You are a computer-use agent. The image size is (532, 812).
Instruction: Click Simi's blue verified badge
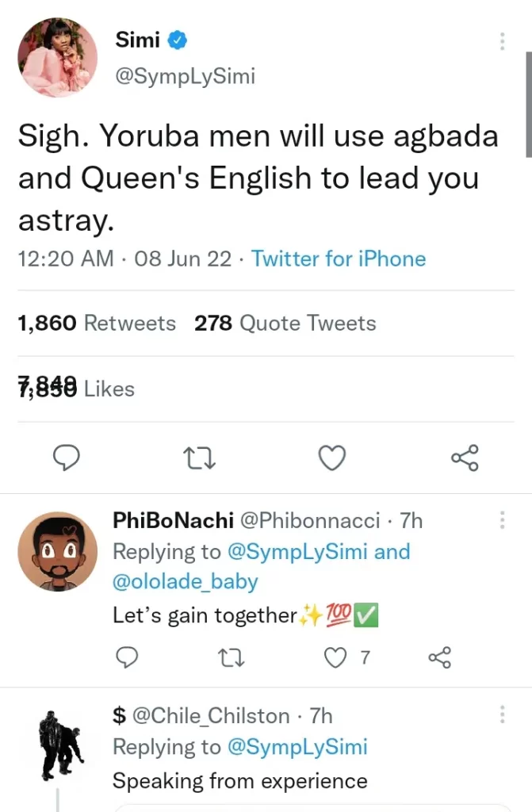(x=178, y=40)
